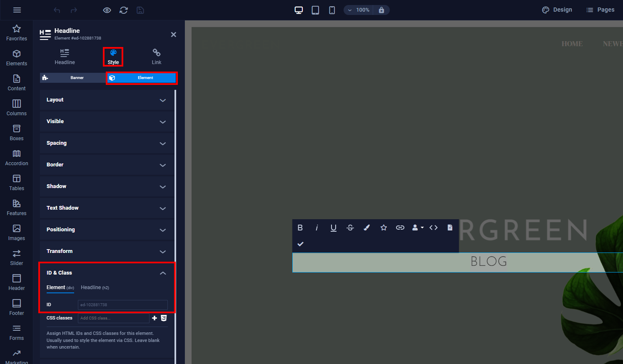Select the Style tab
The image size is (623, 364).
(x=113, y=57)
